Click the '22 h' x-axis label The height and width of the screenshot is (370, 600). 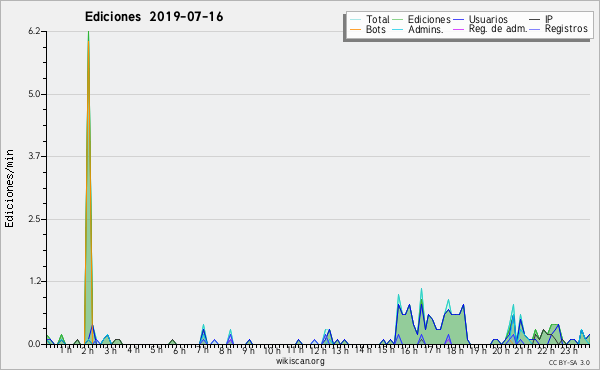546,351
